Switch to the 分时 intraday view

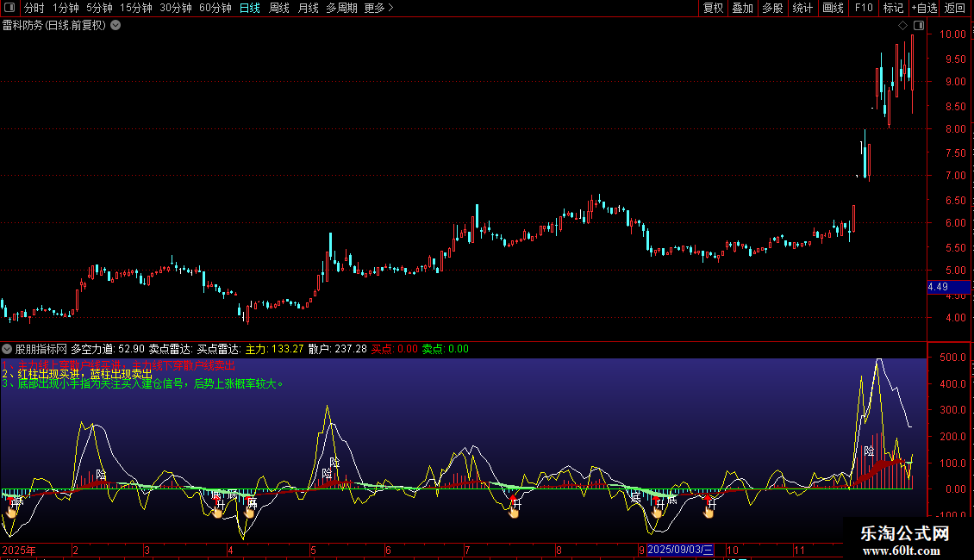coord(34,8)
